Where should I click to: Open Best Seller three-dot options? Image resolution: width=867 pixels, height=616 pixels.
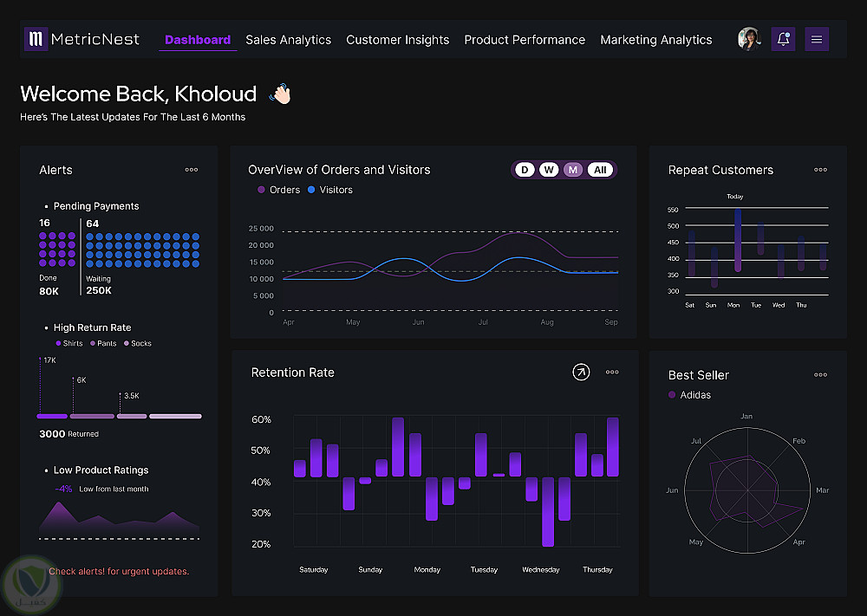(820, 374)
